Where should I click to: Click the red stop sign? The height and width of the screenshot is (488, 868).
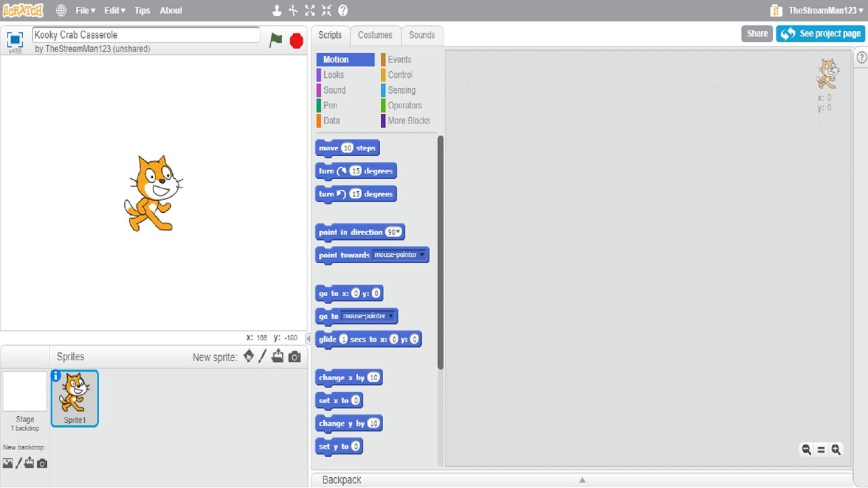click(x=296, y=41)
